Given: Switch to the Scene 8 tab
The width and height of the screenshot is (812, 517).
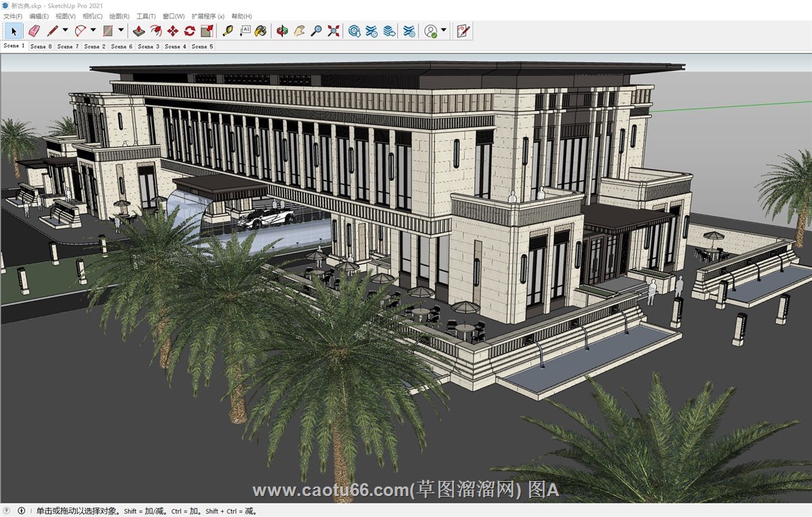Looking at the screenshot, I should point(41,47).
